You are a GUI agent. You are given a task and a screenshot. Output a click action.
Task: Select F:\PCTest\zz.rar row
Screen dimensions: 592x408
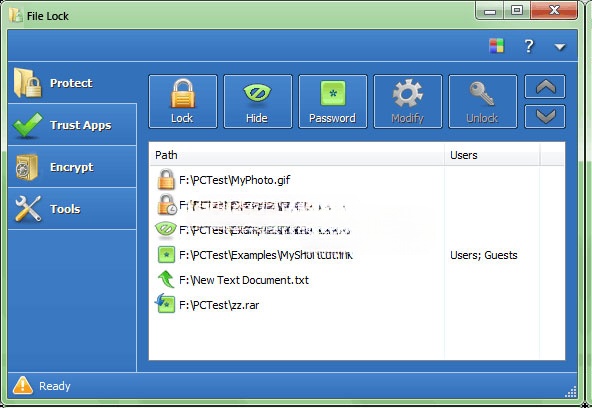357,305
